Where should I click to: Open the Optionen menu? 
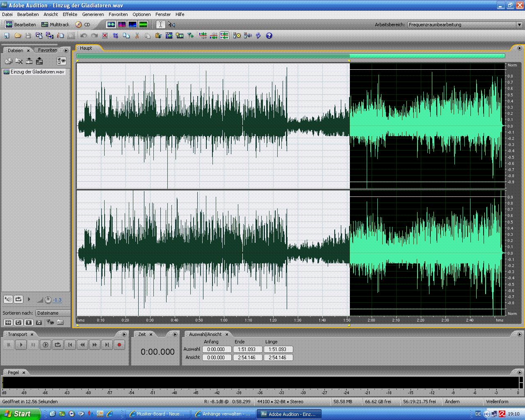(x=142, y=14)
